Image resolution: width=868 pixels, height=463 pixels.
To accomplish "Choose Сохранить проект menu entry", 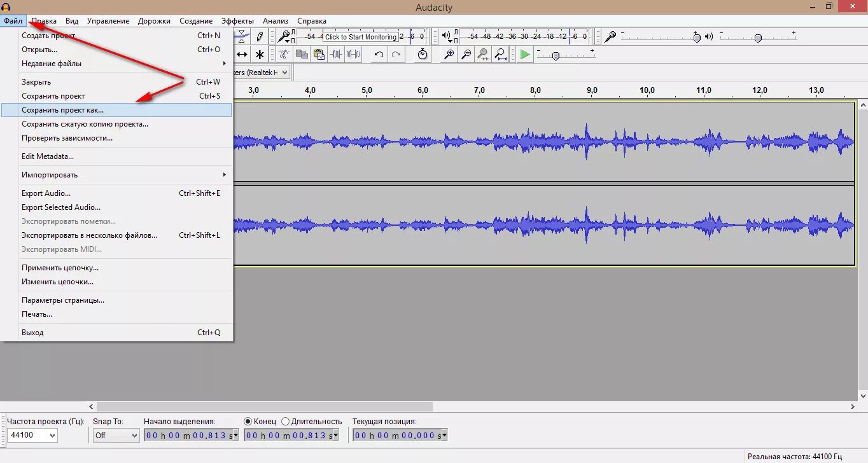I will pos(125,96).
